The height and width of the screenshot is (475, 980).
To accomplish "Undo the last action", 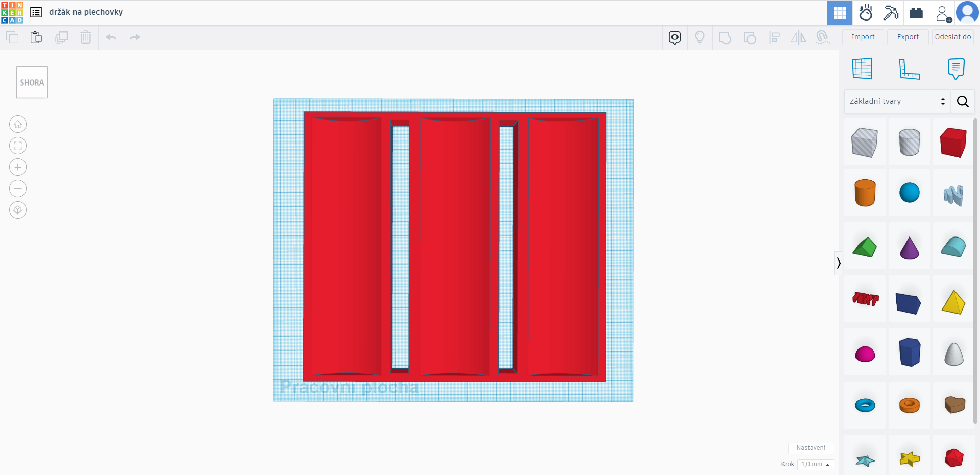I will (111, 37).
